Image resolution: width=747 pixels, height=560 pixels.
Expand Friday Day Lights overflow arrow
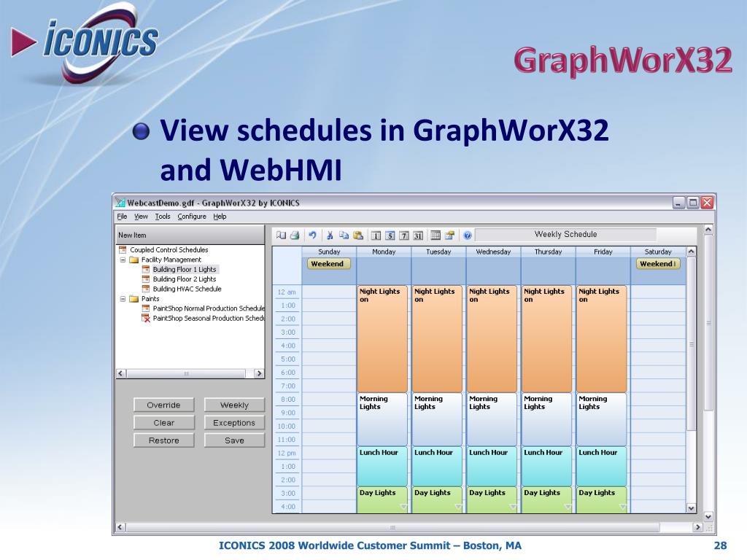coord(623,507)
